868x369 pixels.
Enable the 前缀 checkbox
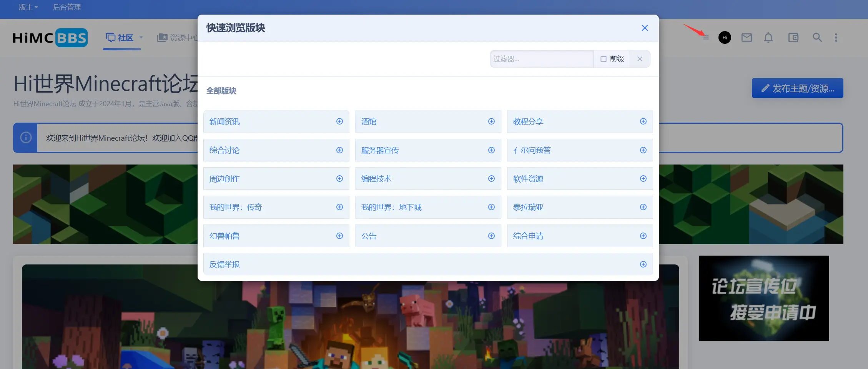[604, 59]
